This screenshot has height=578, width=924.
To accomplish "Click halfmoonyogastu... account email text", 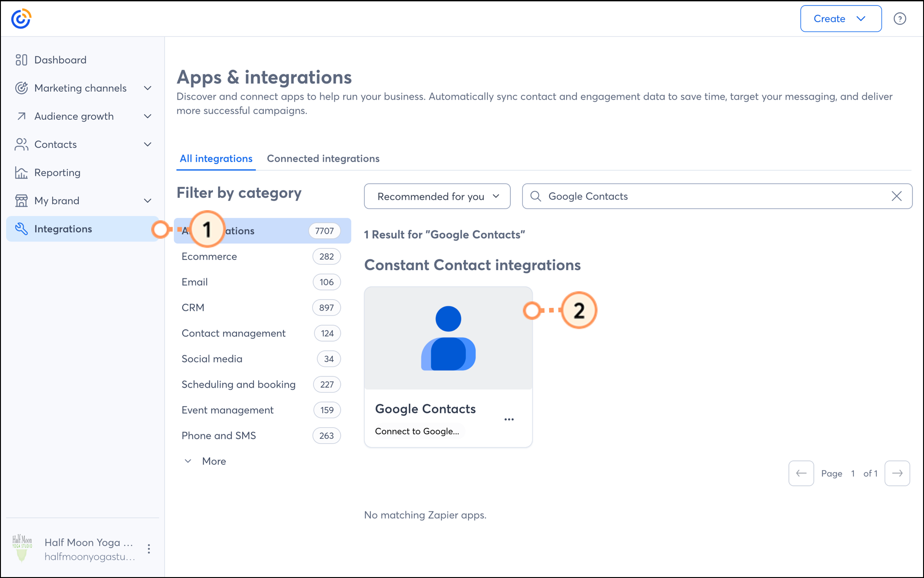I will point(89,557).
